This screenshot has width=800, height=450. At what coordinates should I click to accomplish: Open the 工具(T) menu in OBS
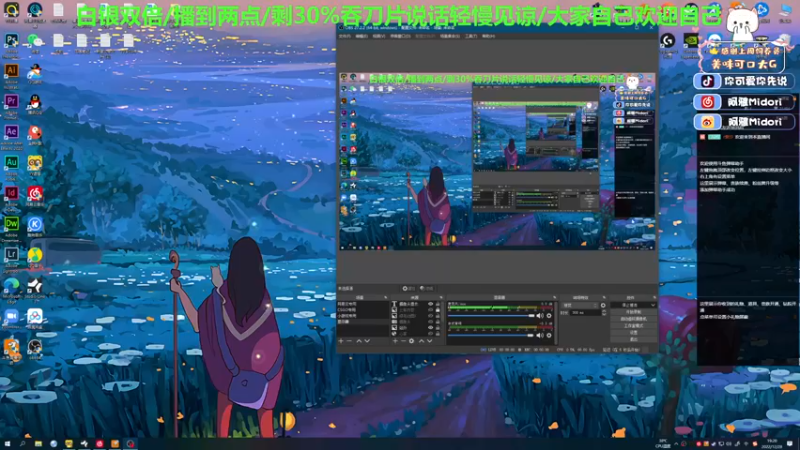coord(470,36)
